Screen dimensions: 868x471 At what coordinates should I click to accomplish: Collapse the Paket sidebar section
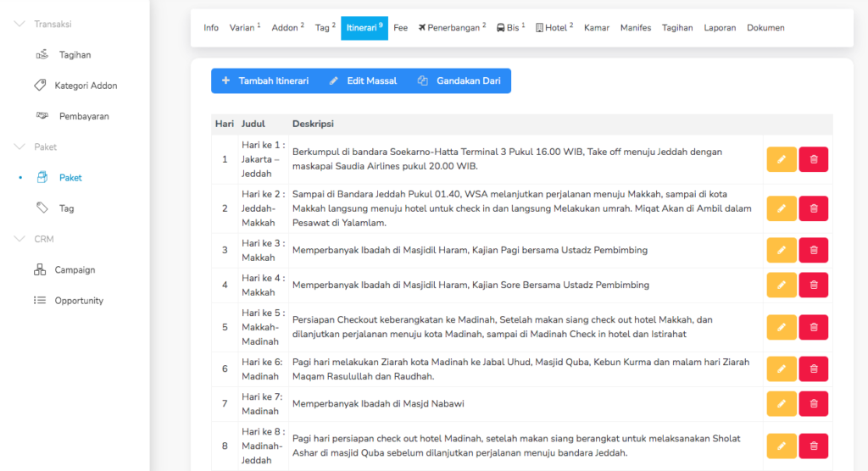(x=20, y=147)
